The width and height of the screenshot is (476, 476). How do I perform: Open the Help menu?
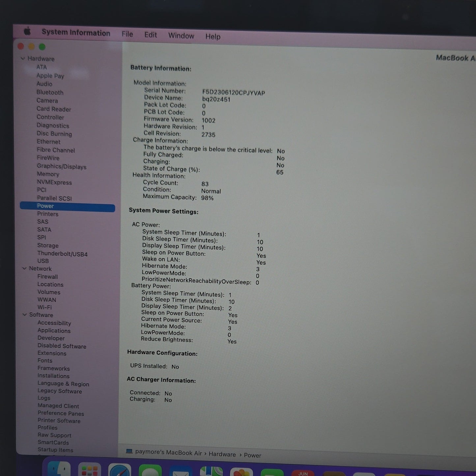pos(213,37)
